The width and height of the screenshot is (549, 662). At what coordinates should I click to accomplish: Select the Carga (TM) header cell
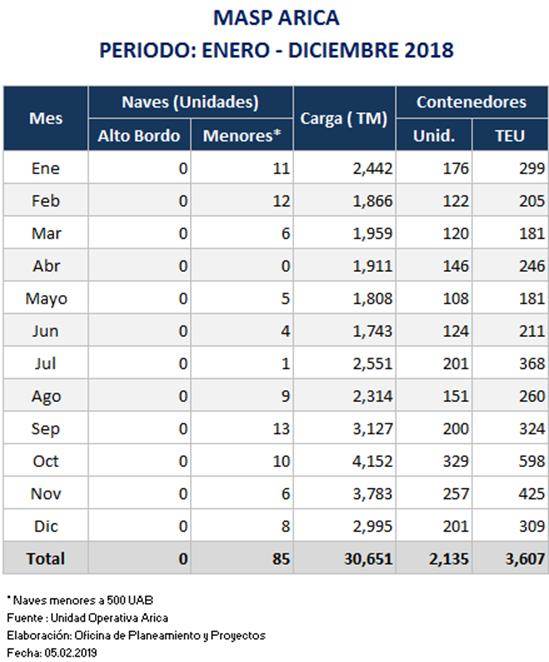point(344,118)
